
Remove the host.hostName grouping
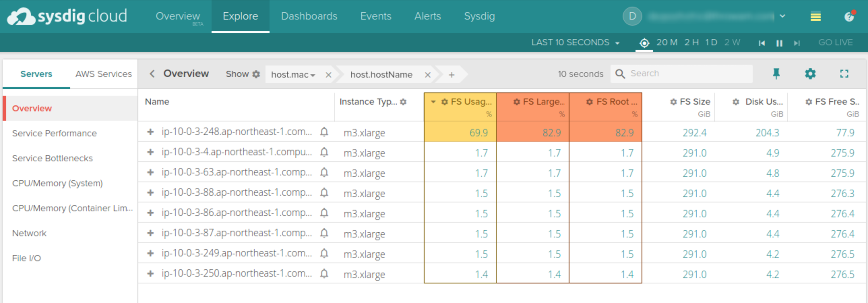[428, 75]
